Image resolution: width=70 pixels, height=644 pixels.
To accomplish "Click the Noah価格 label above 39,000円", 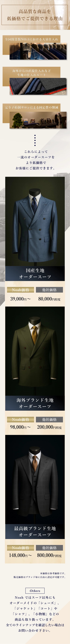I will pos(21,290).
